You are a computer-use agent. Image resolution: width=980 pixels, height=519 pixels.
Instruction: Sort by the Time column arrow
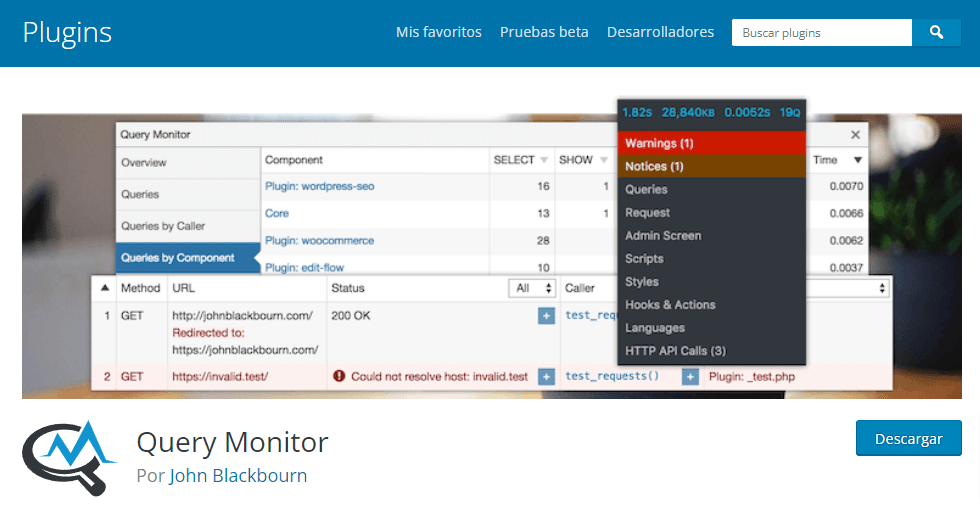(x=858, y=160)
